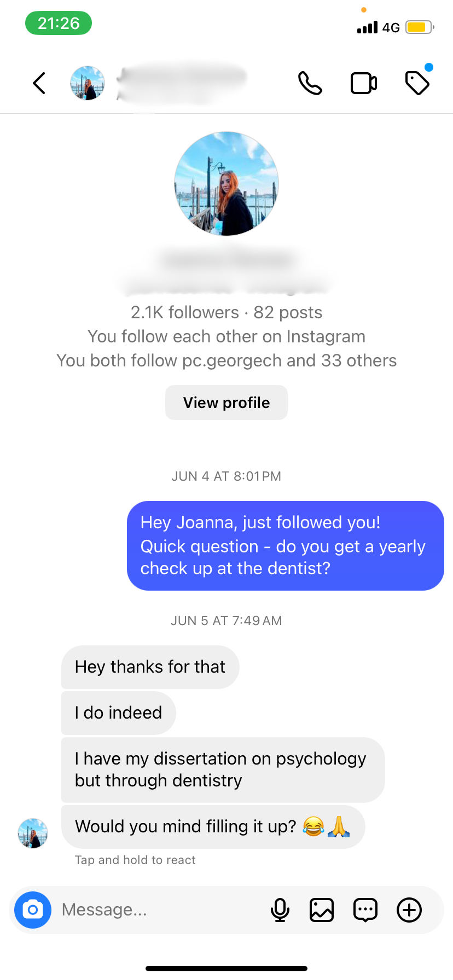This screenshot has width=453, height=980.
Task: Tap the "Hey thanks for that" message
Action: [x=150, y=667]
